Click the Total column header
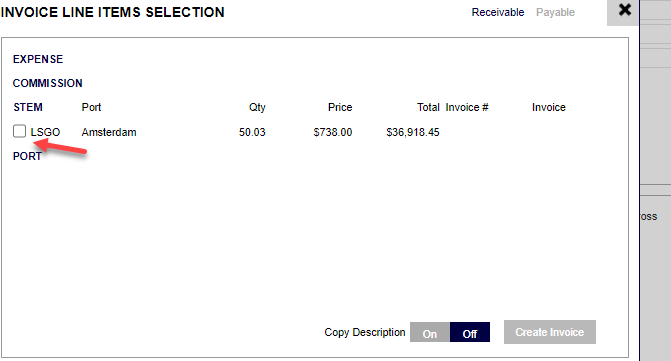 [428, 107]
